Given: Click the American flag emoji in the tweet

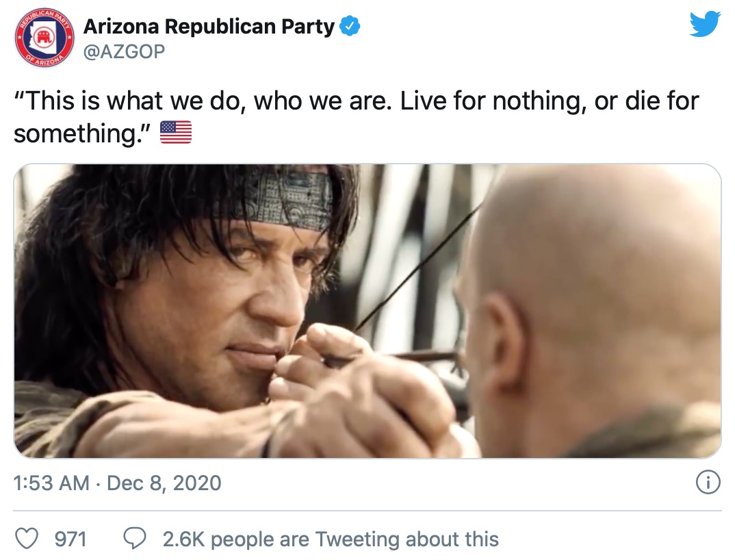Looking at the screenshot, I should pyautogui.click(x=176, y=132).
